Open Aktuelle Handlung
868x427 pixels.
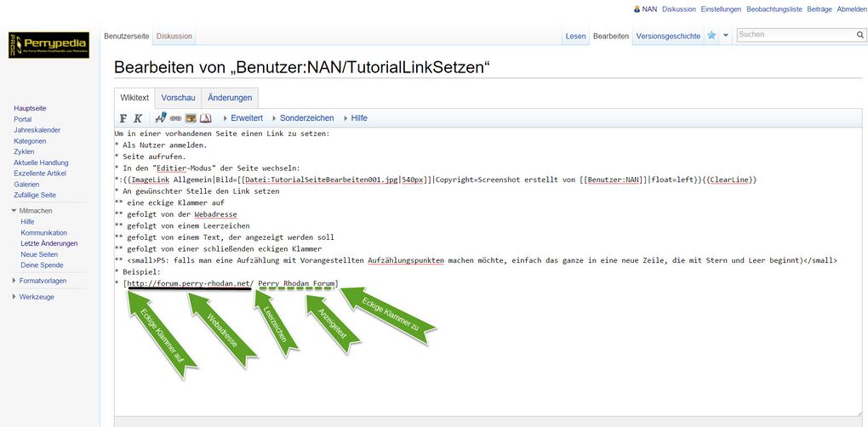pyautogui.click(x=41, y=162)
